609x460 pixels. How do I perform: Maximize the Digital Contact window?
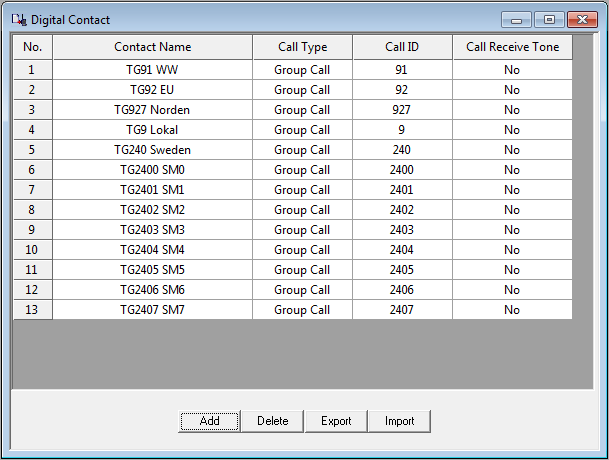[x=549, y=19]
